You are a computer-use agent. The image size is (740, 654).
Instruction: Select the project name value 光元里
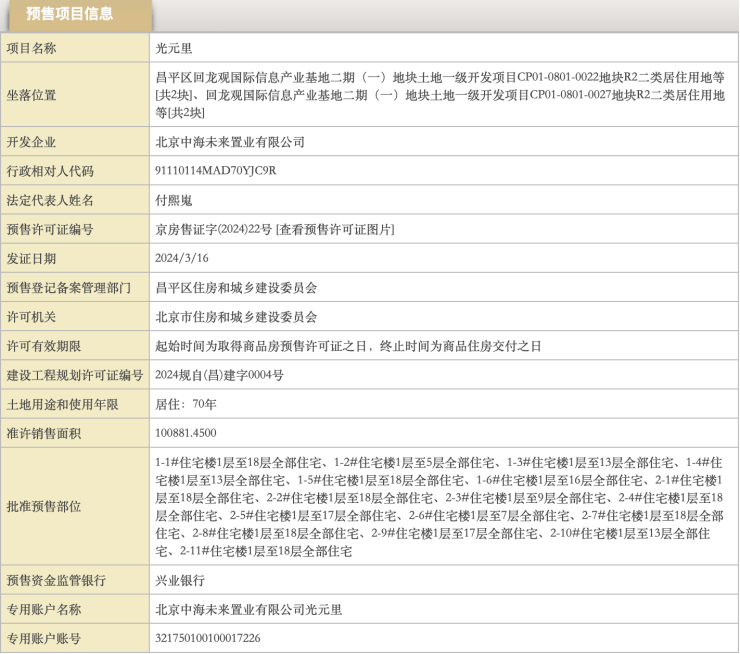(x=173, y=47)
